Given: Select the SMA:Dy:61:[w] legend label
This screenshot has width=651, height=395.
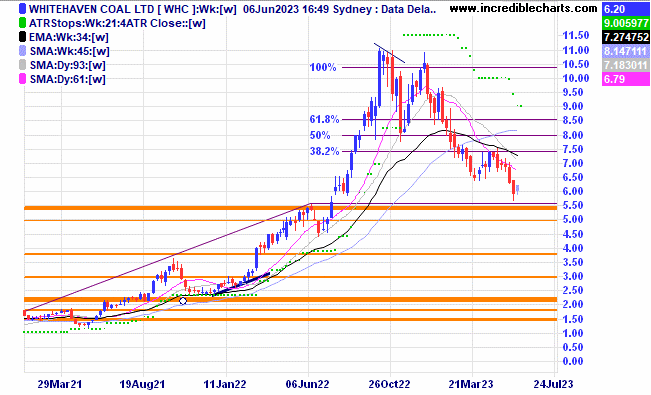Looking at the screenshot, I should point(67,79).
